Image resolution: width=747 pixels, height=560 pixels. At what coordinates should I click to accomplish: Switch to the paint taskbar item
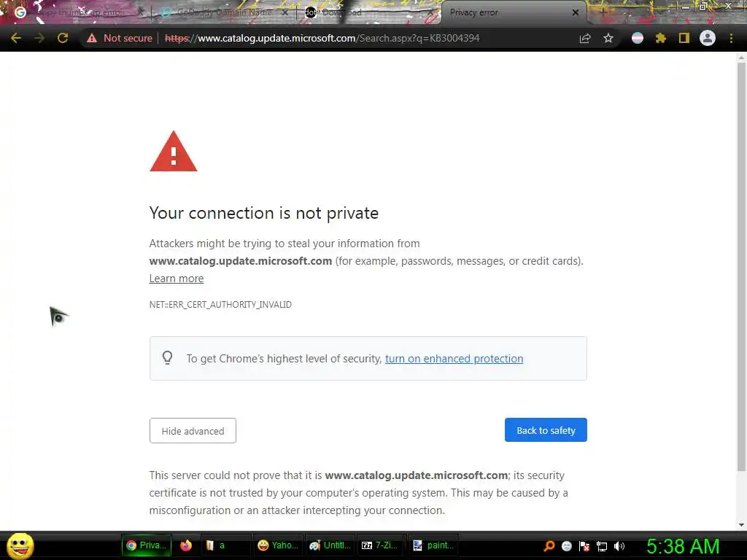(433, 545)
